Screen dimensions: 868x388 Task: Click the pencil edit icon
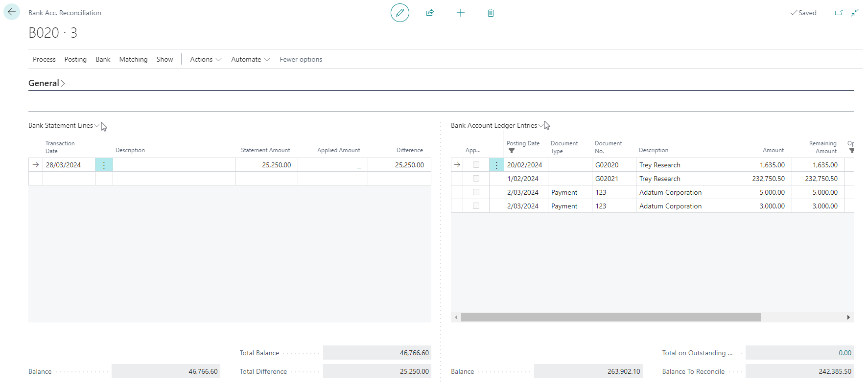click(x=399, y=13)
